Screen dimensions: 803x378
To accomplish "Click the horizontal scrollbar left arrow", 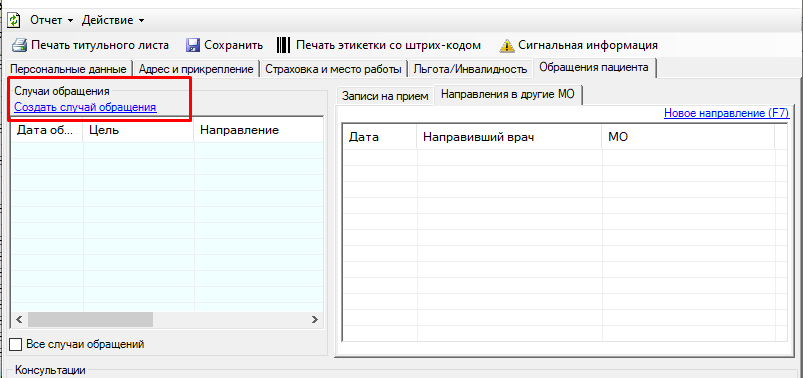I will point(19,320).
